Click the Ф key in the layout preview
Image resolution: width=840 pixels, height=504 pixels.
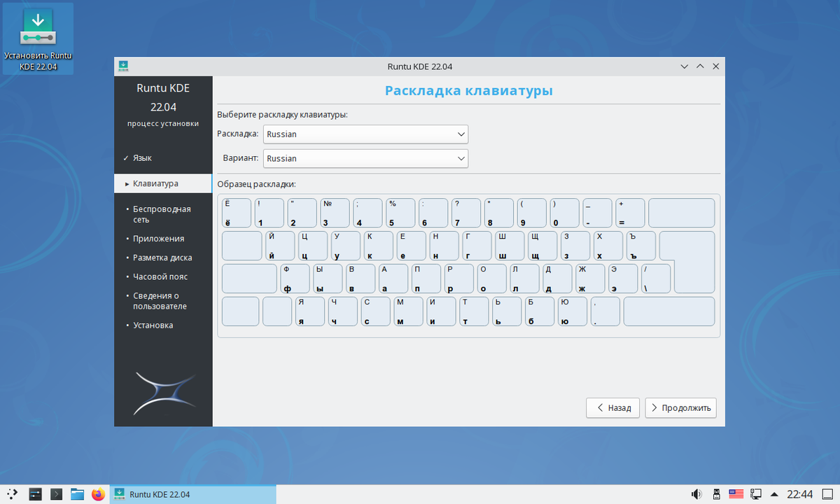(x=295, y=279)
